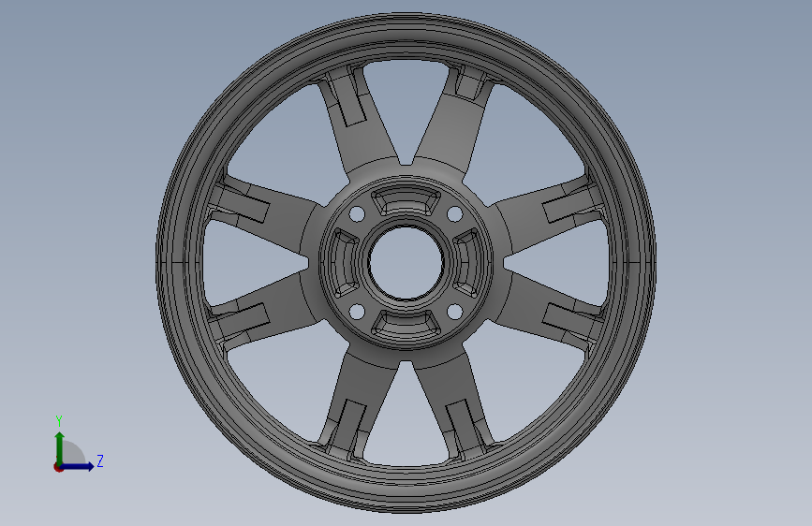The width and height of the screenshot is (812, 526).
Task: Select the left recessed pocket on the hub
Action: (x=345, y=263)
